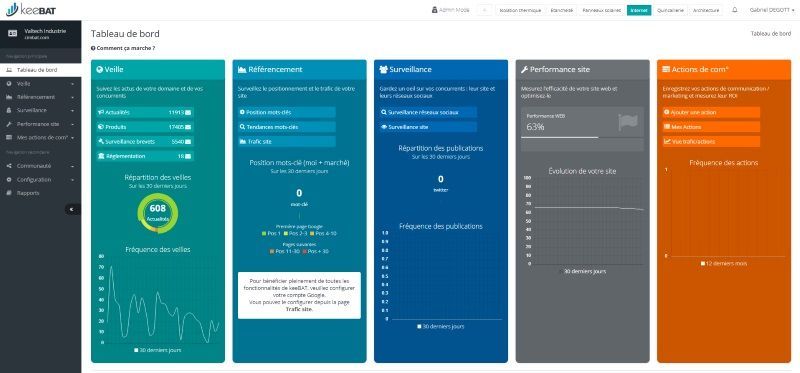
Task: Switch to the Quincaillerie tab
Action: click(x=671, y=10)
